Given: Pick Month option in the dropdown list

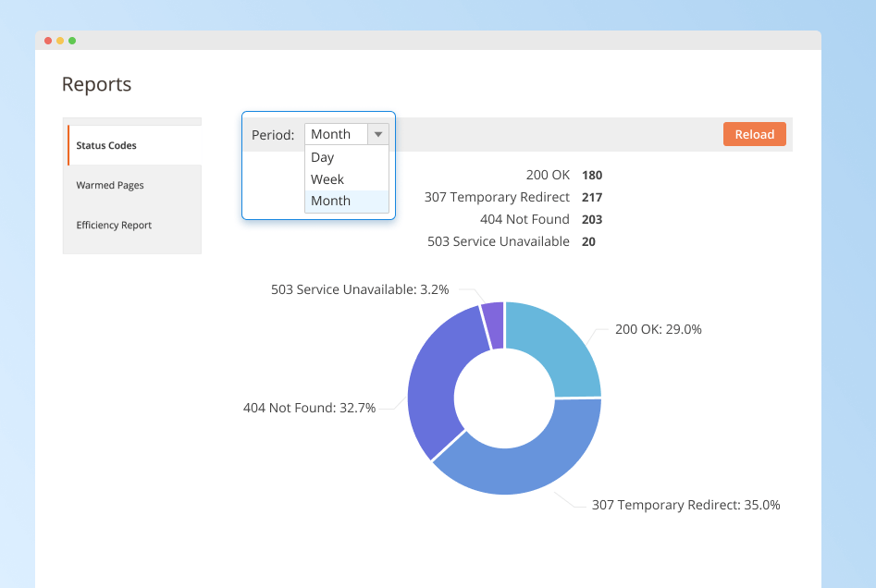Looking at the screenshot, I should (330, 201).
